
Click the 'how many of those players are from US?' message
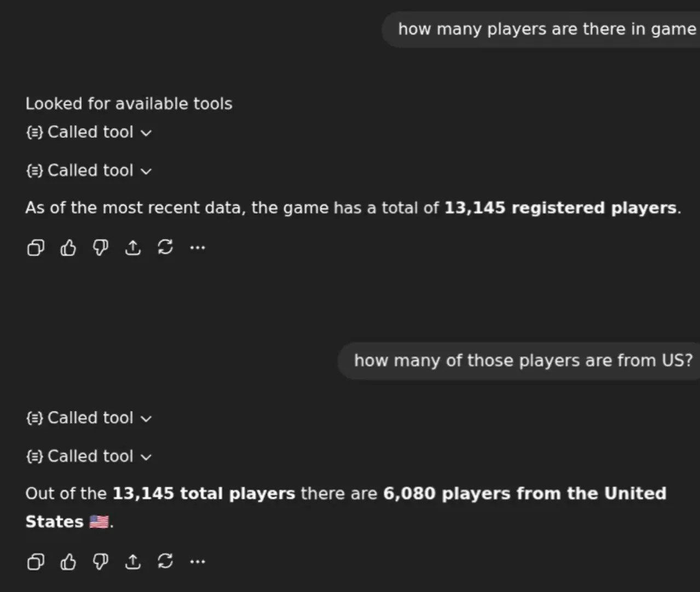(x=523, y=361)
